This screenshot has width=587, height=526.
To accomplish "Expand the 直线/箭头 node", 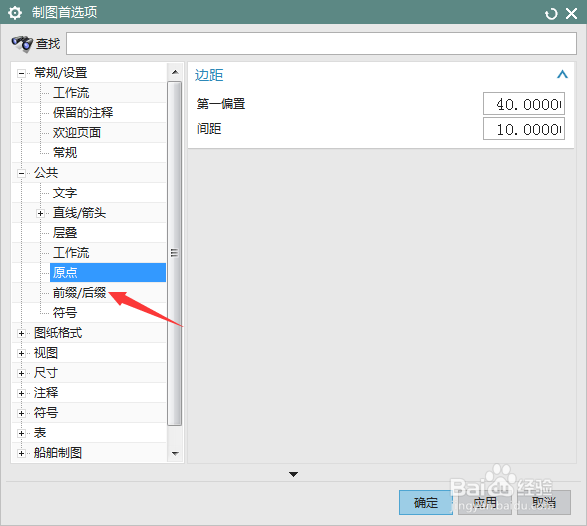I will [40, 213].
